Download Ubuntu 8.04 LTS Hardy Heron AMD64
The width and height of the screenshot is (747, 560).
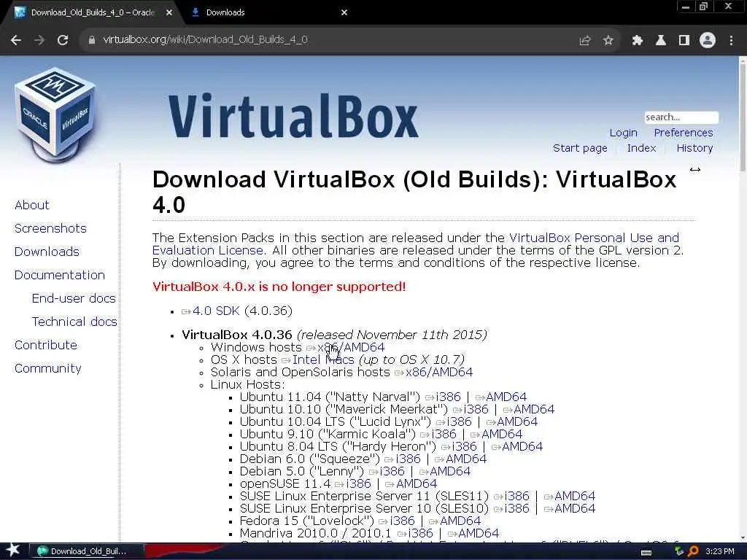click(x=517, y=447)
